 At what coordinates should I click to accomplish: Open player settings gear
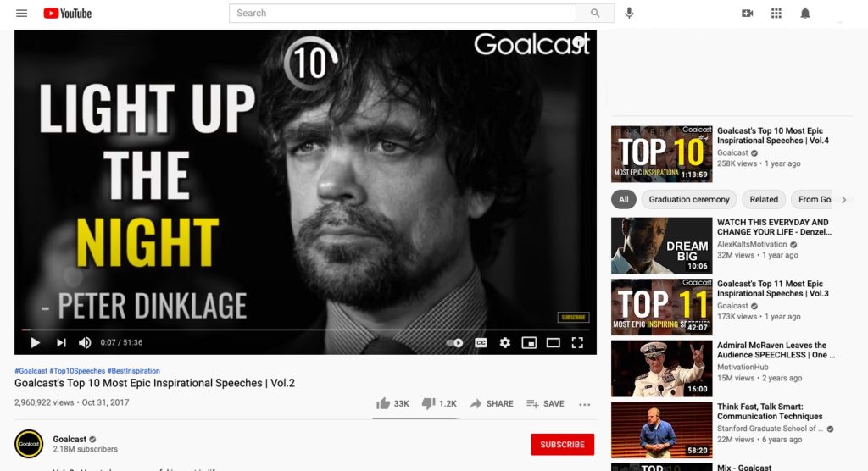click(x=505, y=342)
